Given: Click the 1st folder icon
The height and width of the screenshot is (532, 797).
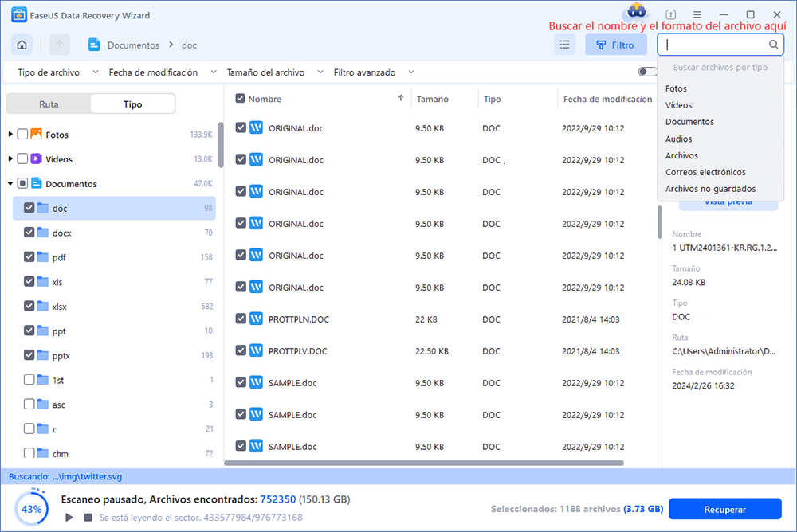Looking at the screenshot, I should coord(43,380).
